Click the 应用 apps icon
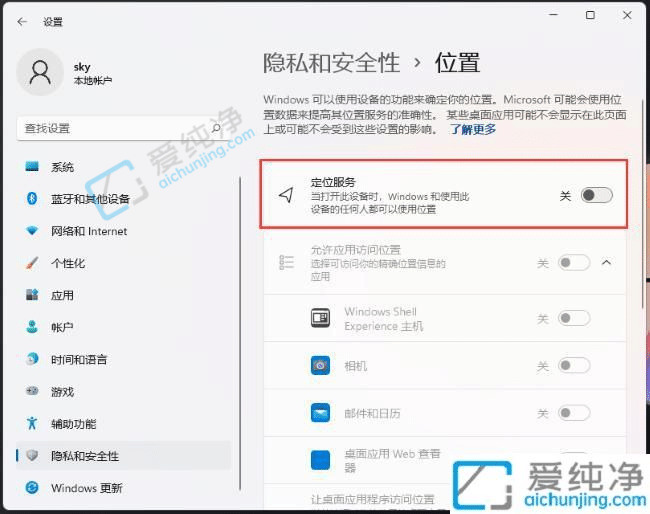This screenshot has width=650, height=514. 32,295
